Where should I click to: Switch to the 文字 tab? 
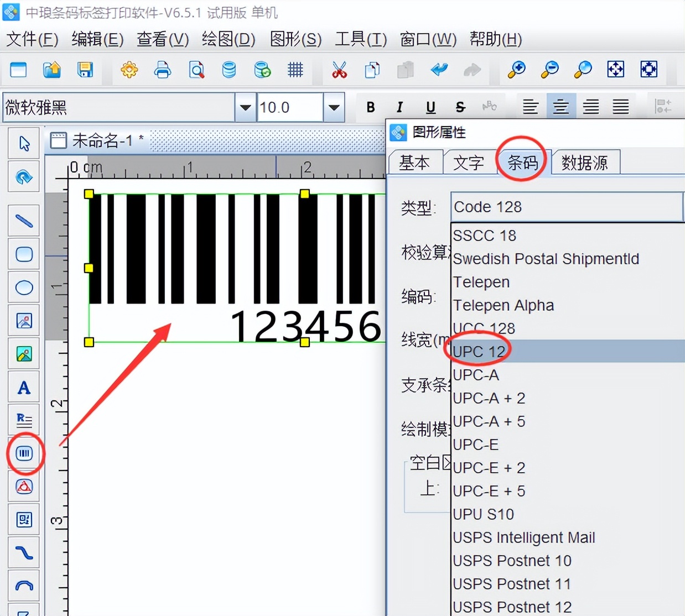point(469,163)
